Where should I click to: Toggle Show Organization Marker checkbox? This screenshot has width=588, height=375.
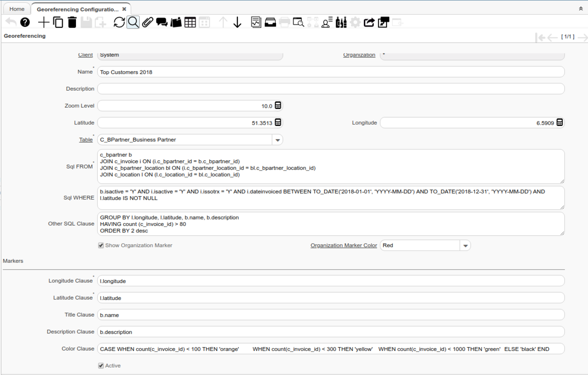coord(101,246)
